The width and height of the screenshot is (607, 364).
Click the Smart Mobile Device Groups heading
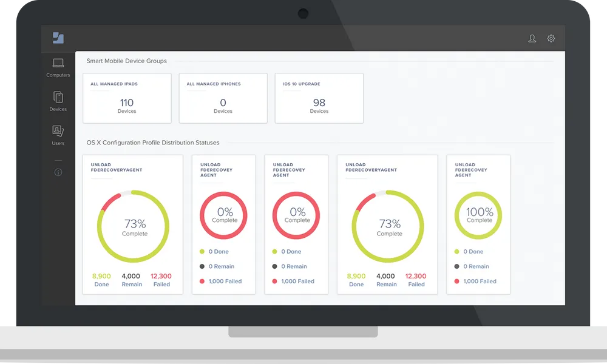coord(126,61)
